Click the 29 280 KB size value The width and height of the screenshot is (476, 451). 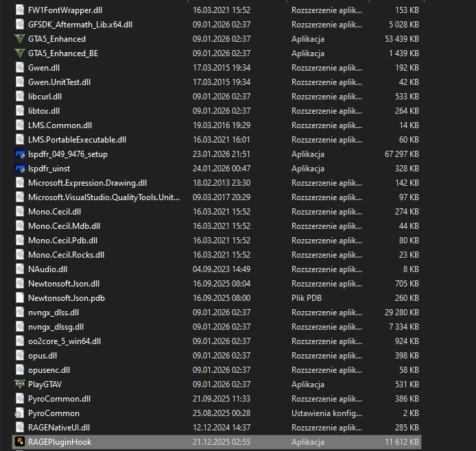[402, 313]
